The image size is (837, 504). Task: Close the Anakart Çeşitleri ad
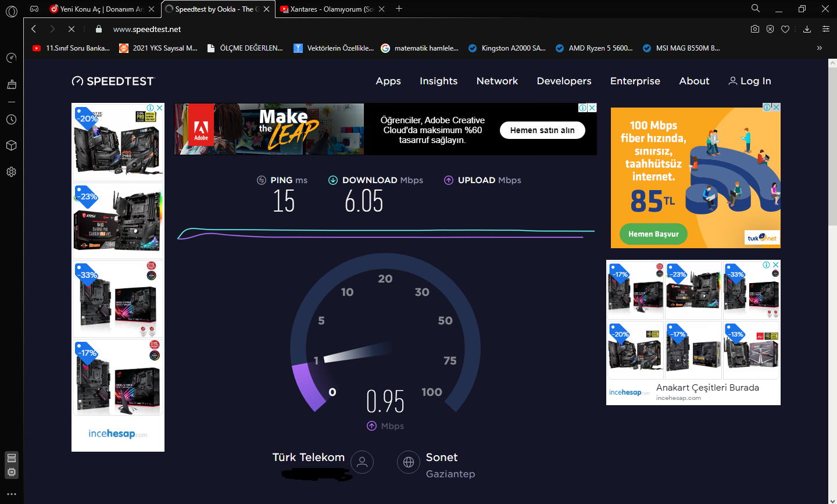775,264
